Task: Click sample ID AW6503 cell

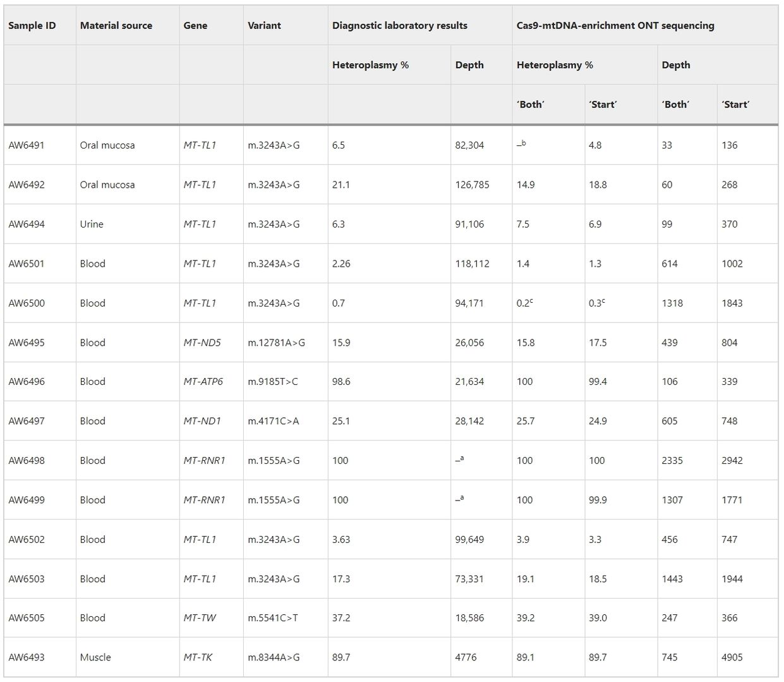Action: [27, 579]
